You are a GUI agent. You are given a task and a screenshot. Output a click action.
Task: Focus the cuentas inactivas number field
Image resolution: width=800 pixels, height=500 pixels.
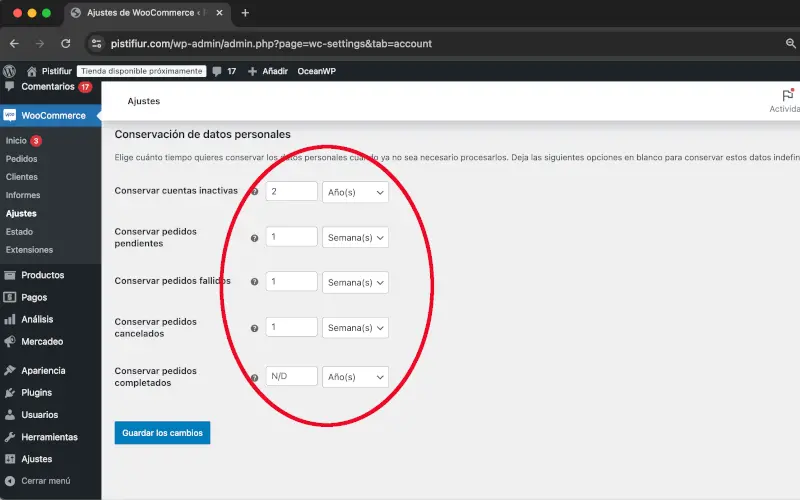pyautogui.click(x=291, y=191)
